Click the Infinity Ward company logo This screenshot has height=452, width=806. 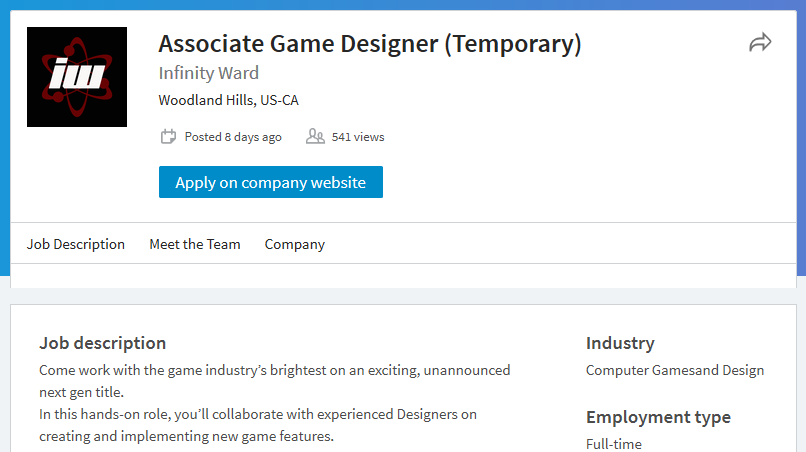(x=77, y=77)
